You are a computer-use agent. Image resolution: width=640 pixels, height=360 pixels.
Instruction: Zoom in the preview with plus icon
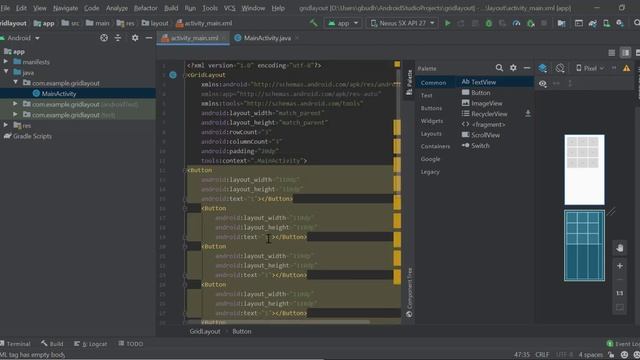tap(620, 266)
